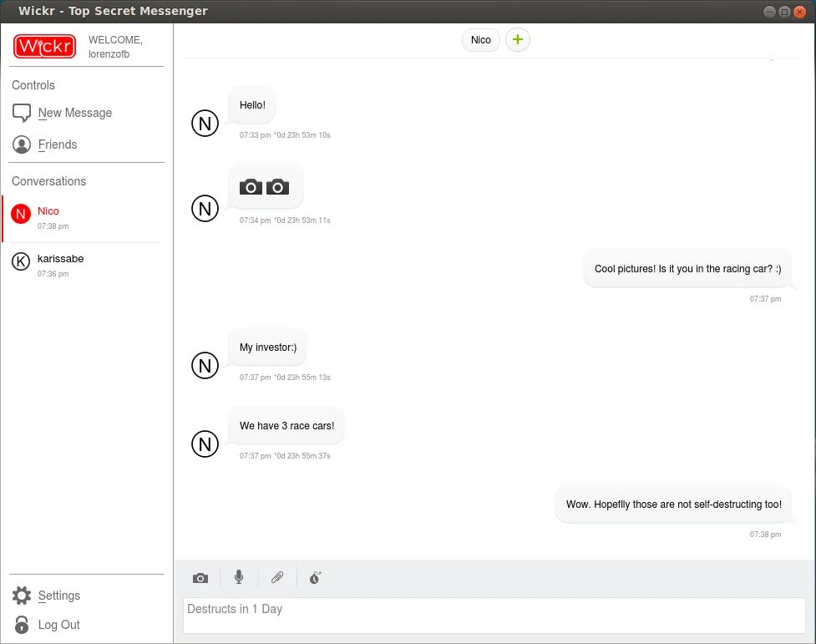Click the 'Cool pictures!' sent message
This screenshot has height=644, width=816.
click(x=687, y=269)
